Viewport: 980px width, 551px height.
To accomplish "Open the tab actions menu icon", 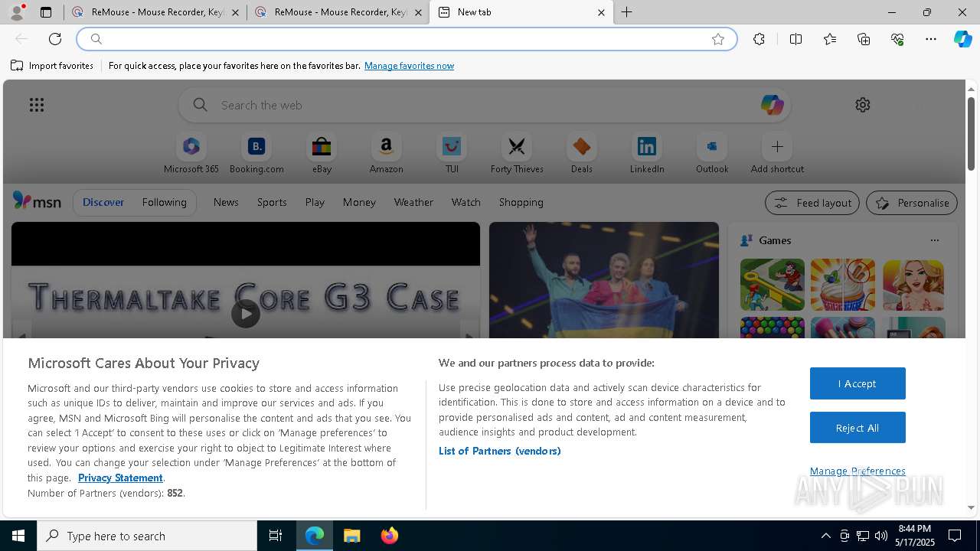I will (x=46, y=12).
